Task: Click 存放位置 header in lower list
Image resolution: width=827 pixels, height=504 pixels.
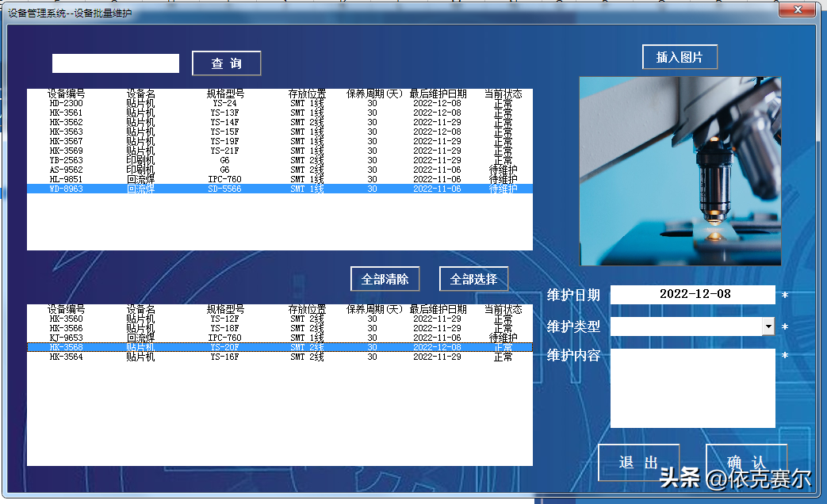Action: (307, 310)
